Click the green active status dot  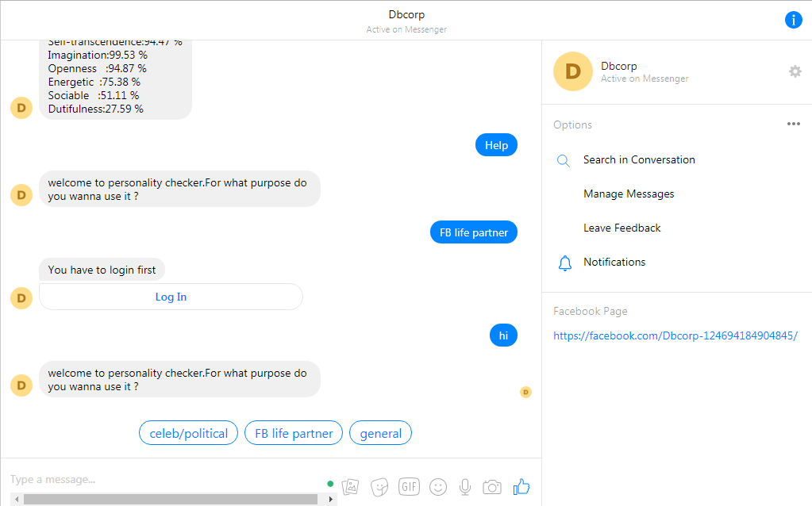click(330, 484)
